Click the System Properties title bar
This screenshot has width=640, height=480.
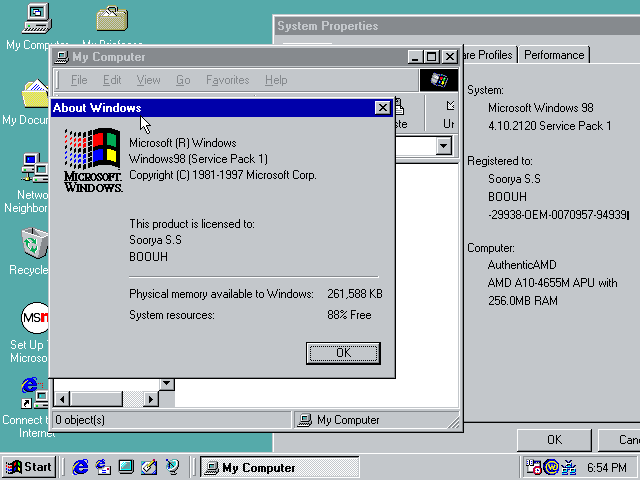457,26
